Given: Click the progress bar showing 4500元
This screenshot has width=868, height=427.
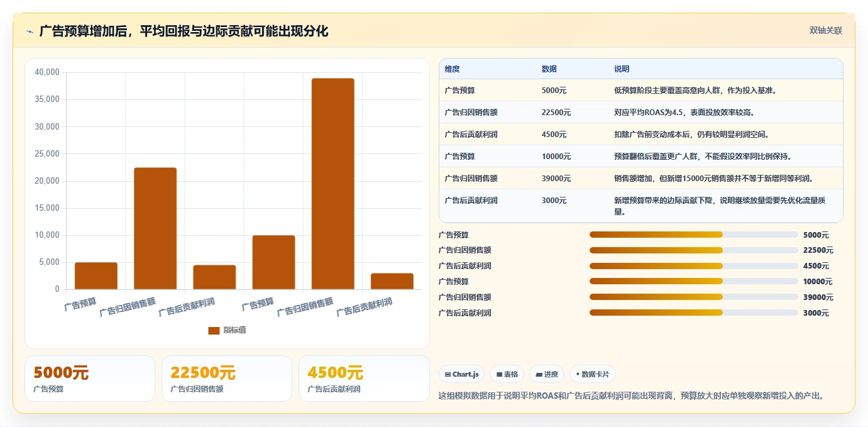Looking at the screenshot, I should coord(694,266).
